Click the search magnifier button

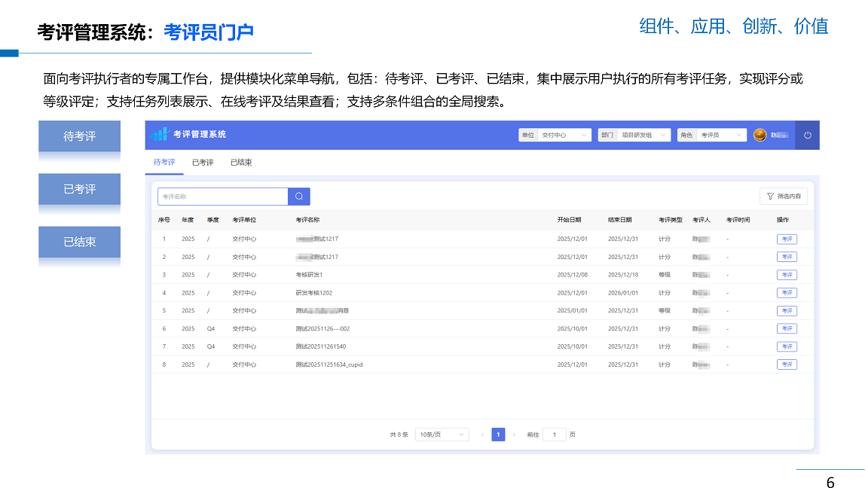299,197
